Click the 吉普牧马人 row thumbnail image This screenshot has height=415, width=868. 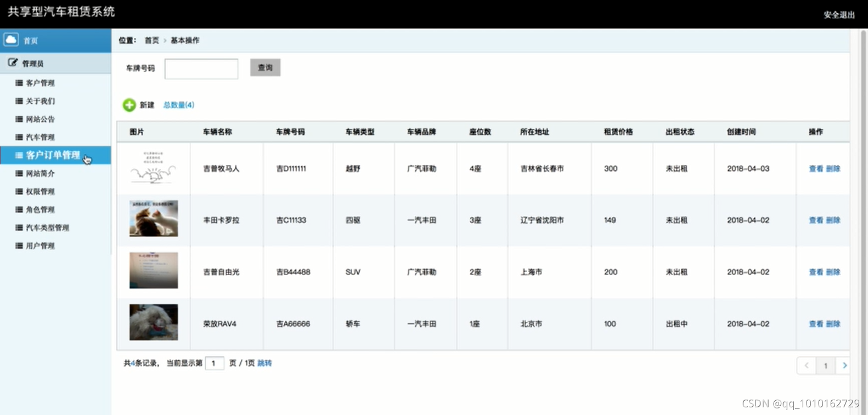[x=154, y=167]
